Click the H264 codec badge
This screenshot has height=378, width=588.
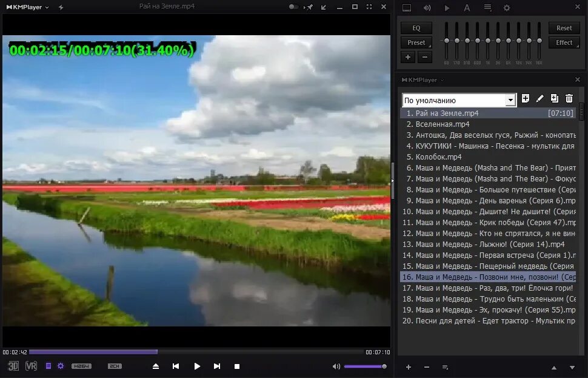pos(81,366)
